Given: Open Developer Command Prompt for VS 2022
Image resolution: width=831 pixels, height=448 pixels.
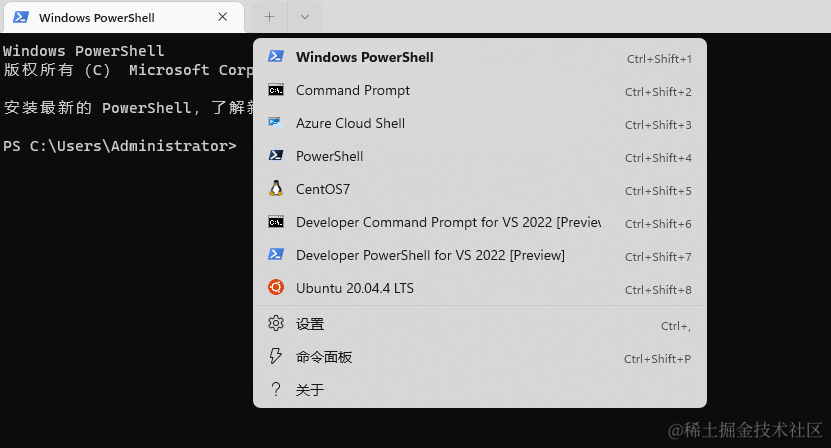Looking at the screenshot, I should coord(480,223).
